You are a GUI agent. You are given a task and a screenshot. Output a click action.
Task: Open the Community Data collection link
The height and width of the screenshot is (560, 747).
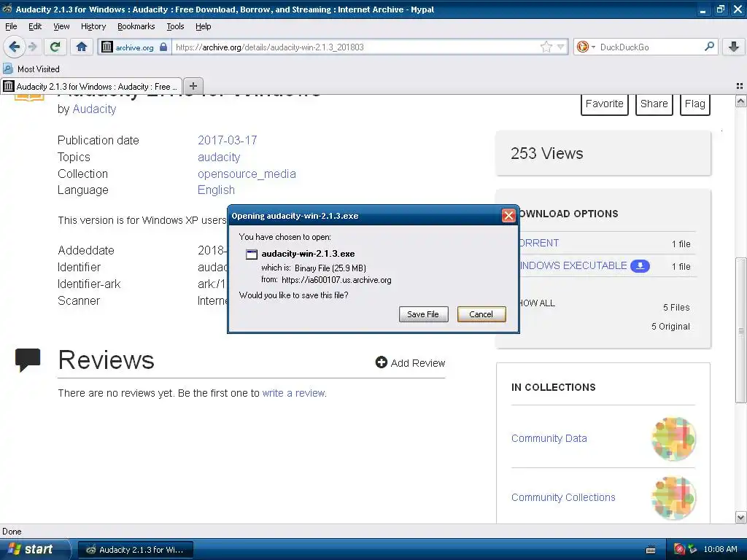549,438
